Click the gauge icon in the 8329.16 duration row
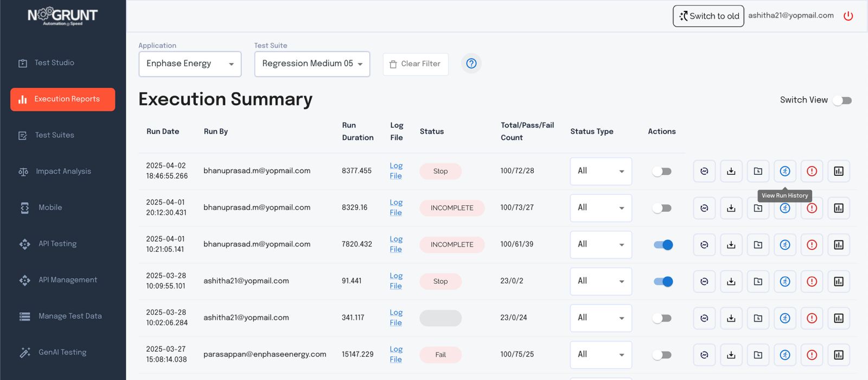Viewport: 868px width, 380px height. point(704,208)
